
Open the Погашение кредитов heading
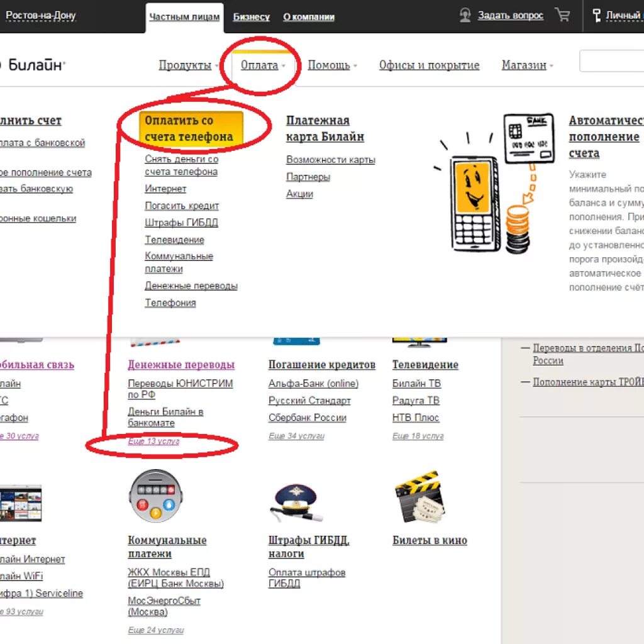coord(321,364)
